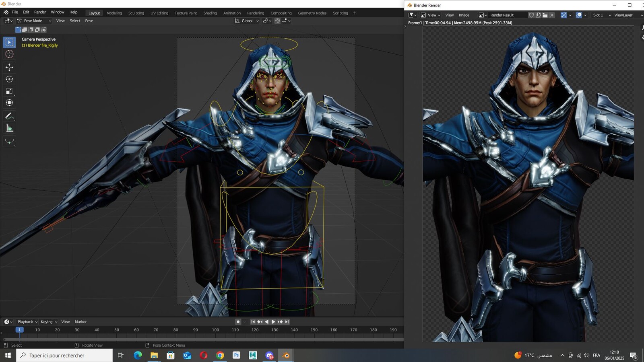Switch to the Shading workspace tab
This screenshot has height=362, width=644.
coord(210,13)
